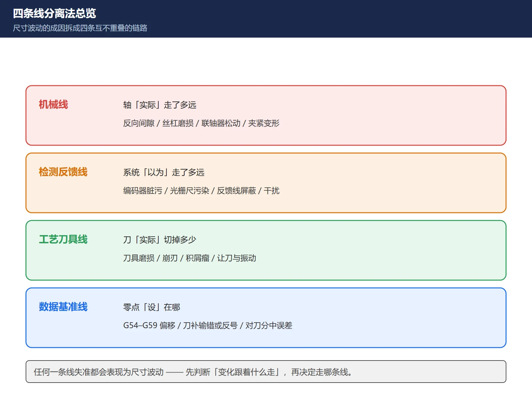This screenshot has height=415, width=532.
Task: Click the text 轴「实际」走了多远
Action: point(160,105)
